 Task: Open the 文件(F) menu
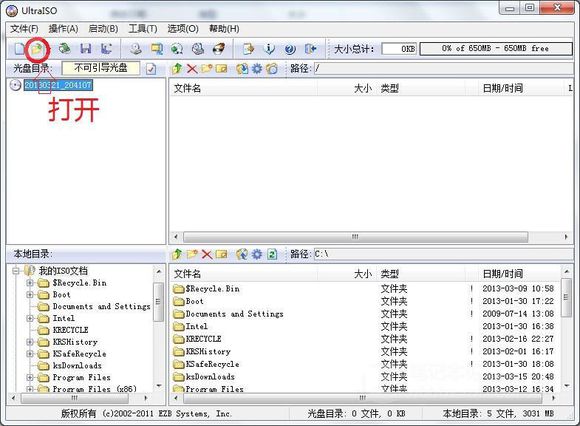pos(24,28)
